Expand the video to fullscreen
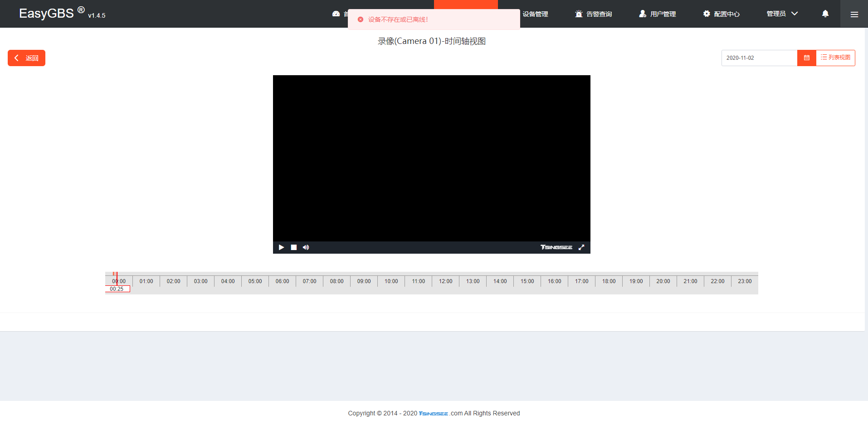The height and width of the screenshot is (424, 868). 581,247
